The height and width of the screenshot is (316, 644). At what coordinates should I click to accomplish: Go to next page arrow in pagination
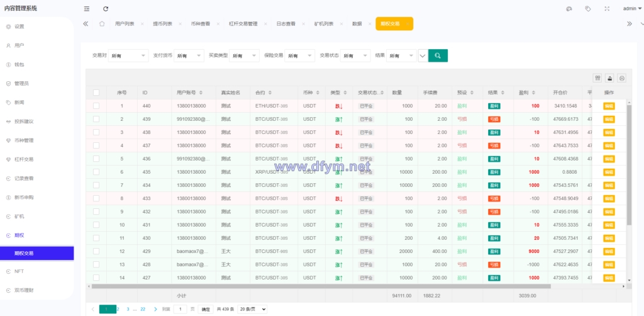[x=155, y=309]
